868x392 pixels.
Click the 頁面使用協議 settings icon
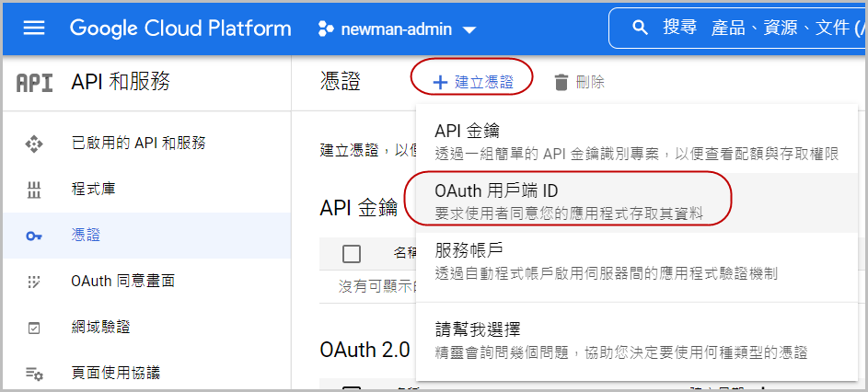click(34, 373)
